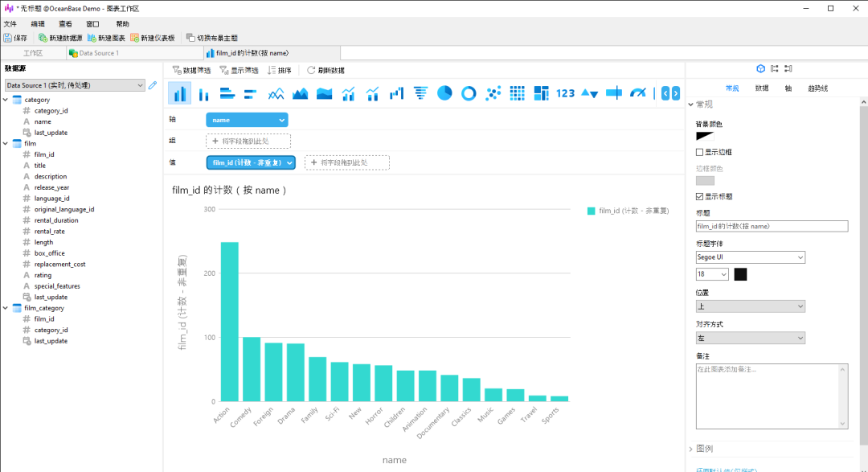Click the 新建仪表板 button

153,38
